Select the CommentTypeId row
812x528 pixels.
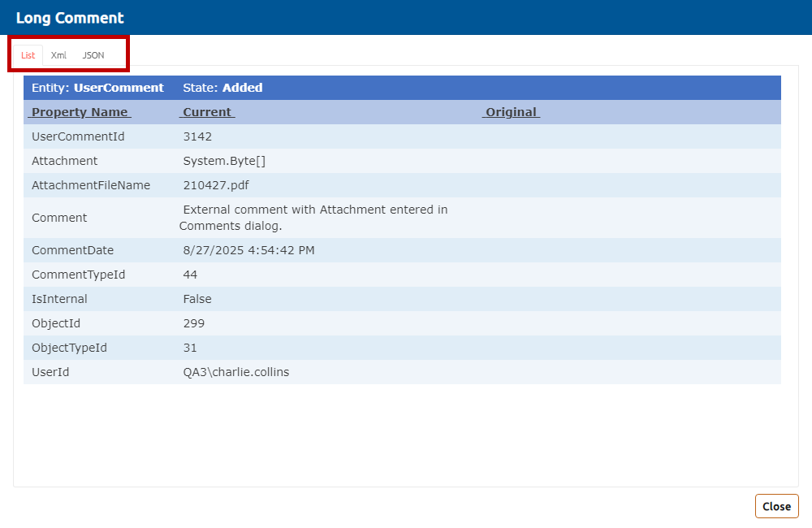tap(78, 275)
